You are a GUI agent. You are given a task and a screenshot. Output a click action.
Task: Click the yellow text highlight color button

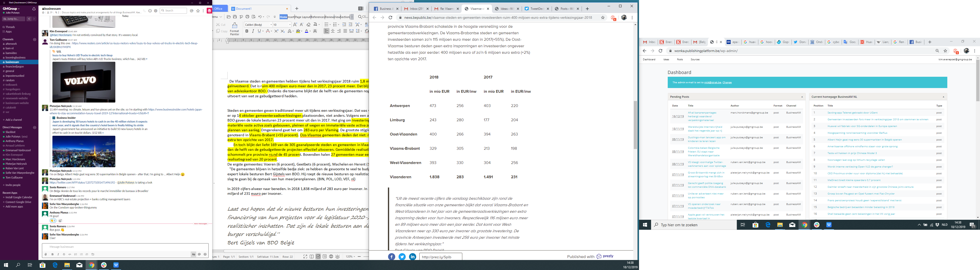[x=298, y=31]
